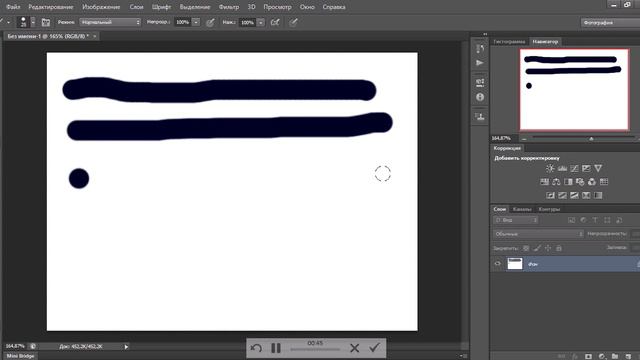
Task: Open the Редактирование menu
Action: coord(51,7)
